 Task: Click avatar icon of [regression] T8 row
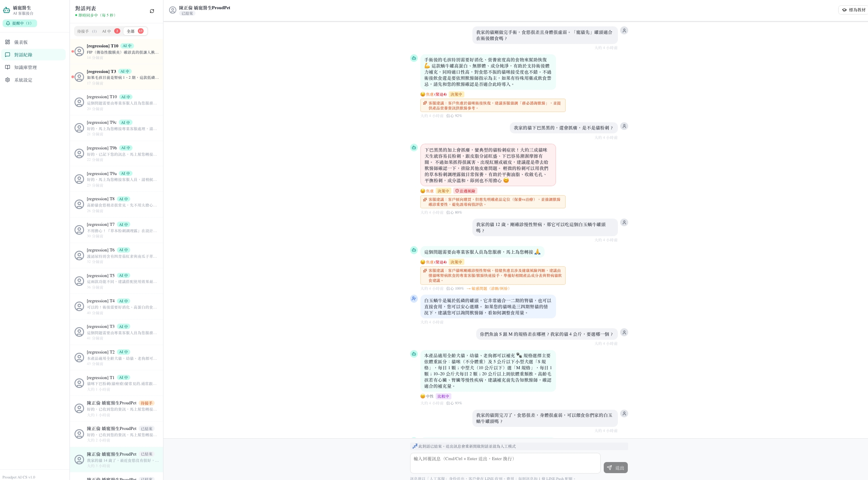79,204
